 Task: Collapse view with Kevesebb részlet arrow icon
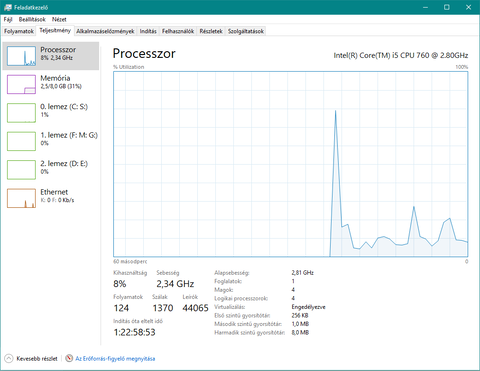(x=8, y=359)
